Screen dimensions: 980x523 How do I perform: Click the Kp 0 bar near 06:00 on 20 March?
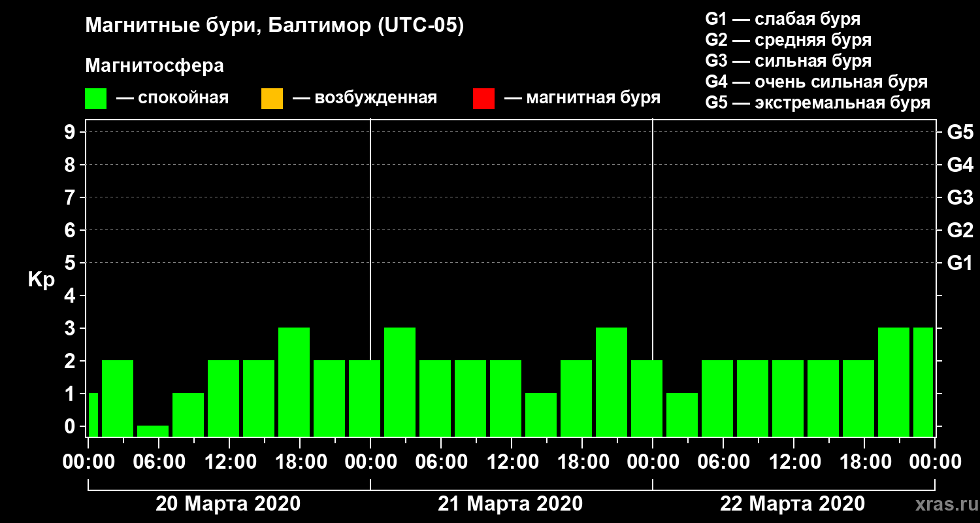click(153, 431)
